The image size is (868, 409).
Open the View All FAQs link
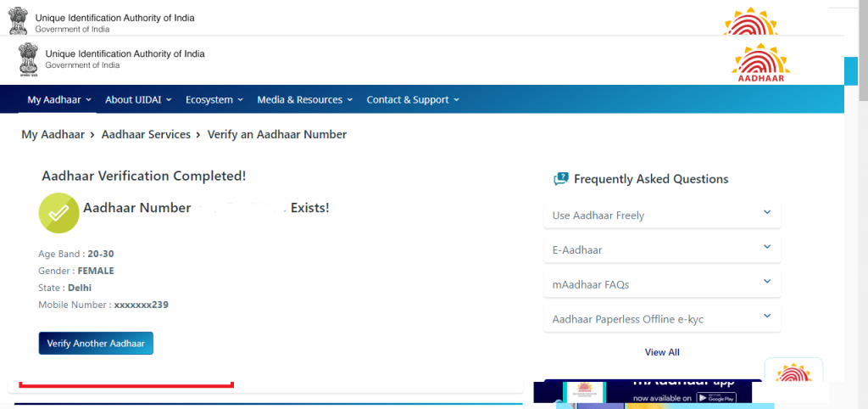[662, 352]
